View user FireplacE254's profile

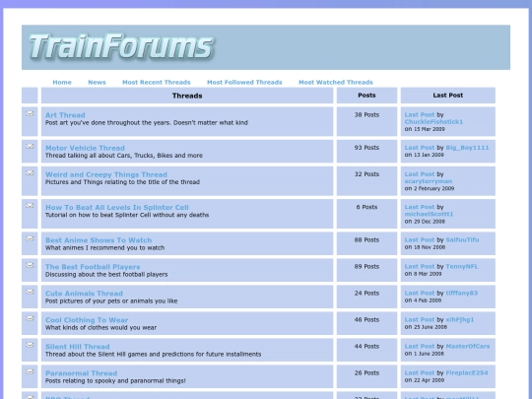[467, 372]
